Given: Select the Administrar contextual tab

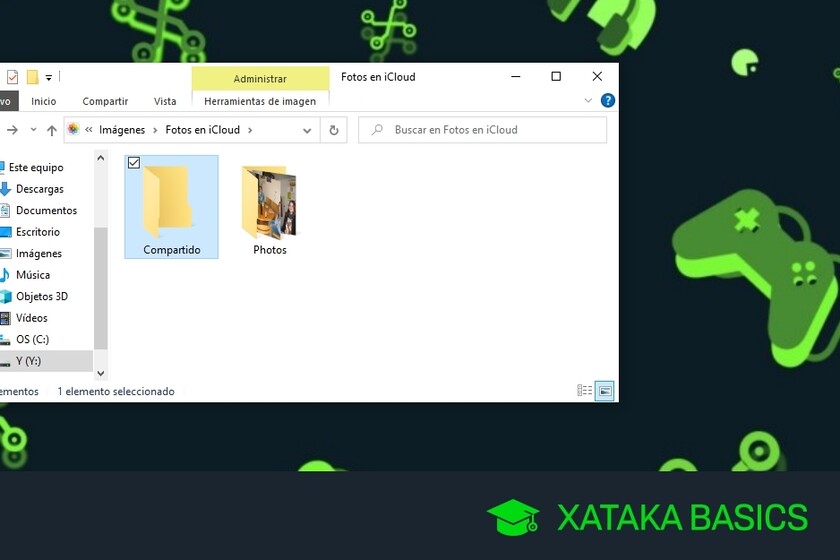Looking at the screenshot, I should coord(260,78).
